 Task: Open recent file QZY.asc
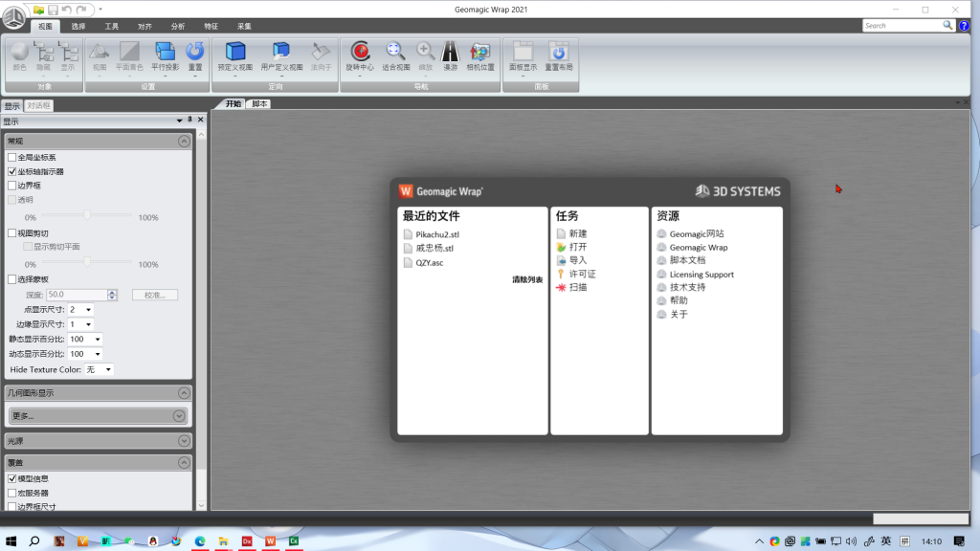point(430,262)
